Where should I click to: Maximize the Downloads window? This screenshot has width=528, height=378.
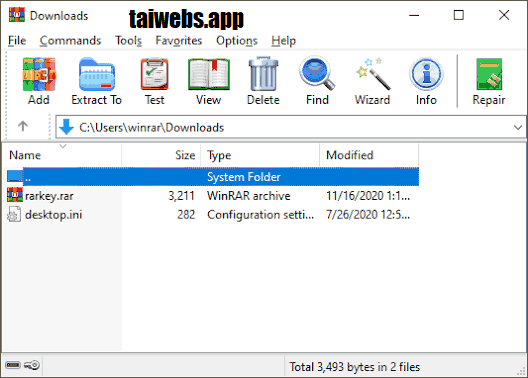tap(459, 15)
